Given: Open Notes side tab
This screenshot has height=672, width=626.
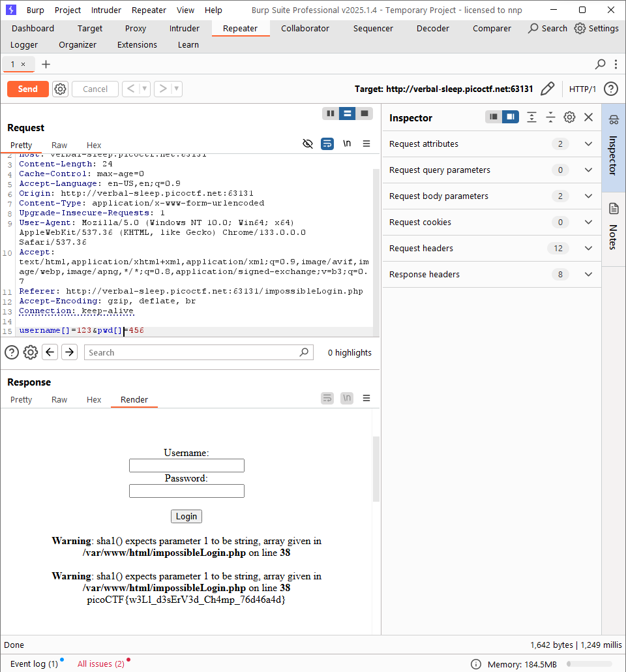Looking at the screenshot, I should [x=614, y=229].
